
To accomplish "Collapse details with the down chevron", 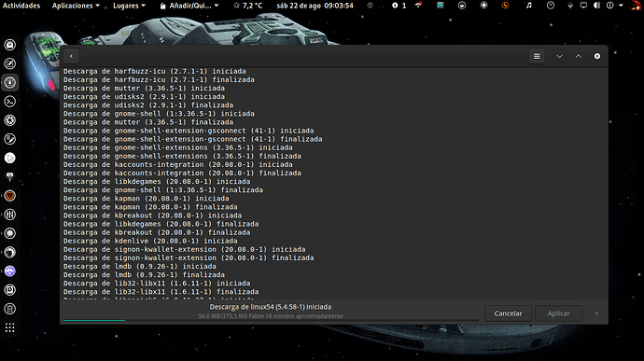I will (x=559, y=56).
